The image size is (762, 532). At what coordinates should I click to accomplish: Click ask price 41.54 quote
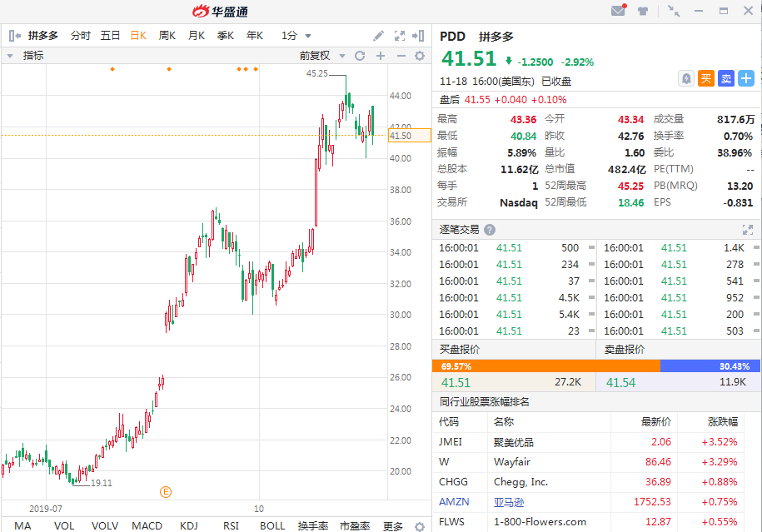pos(620,383)
